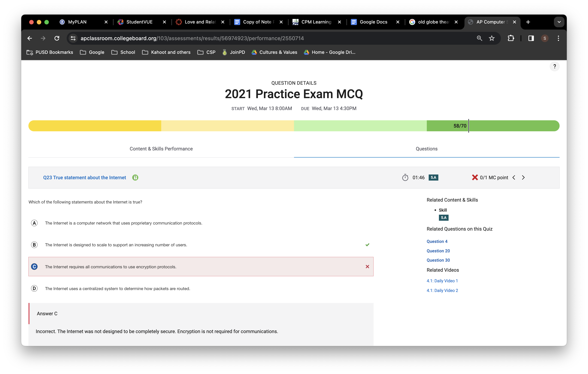Open the browser extensions puzzle icon
This screenshot has width=588, height=374.
click(511, 38)
